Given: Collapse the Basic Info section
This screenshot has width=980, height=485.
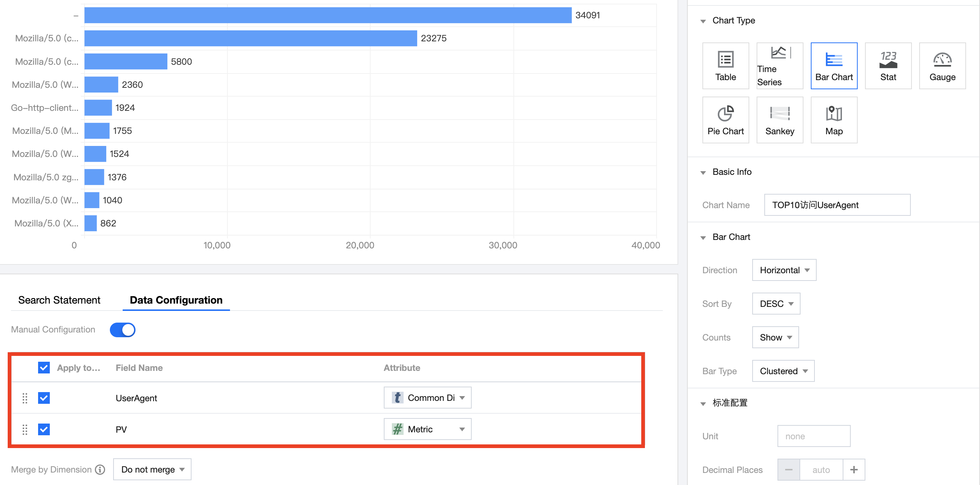Looking at the screenshot, I should [x=703, y=172].
